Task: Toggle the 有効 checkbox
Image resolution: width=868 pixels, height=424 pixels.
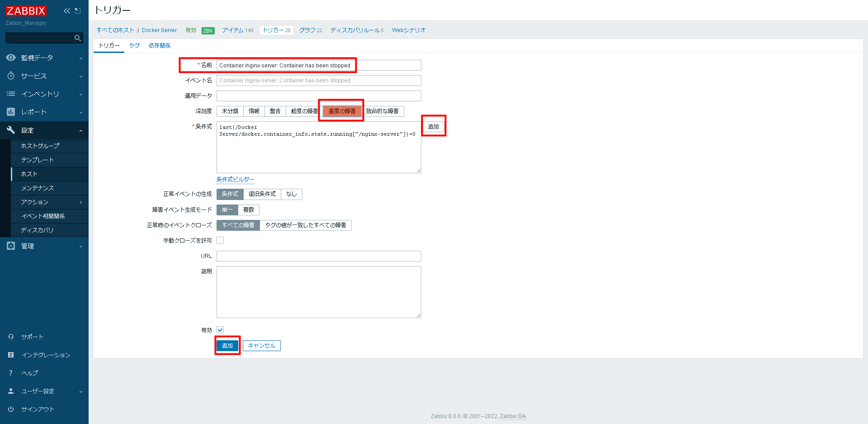Action: (220, 330)
